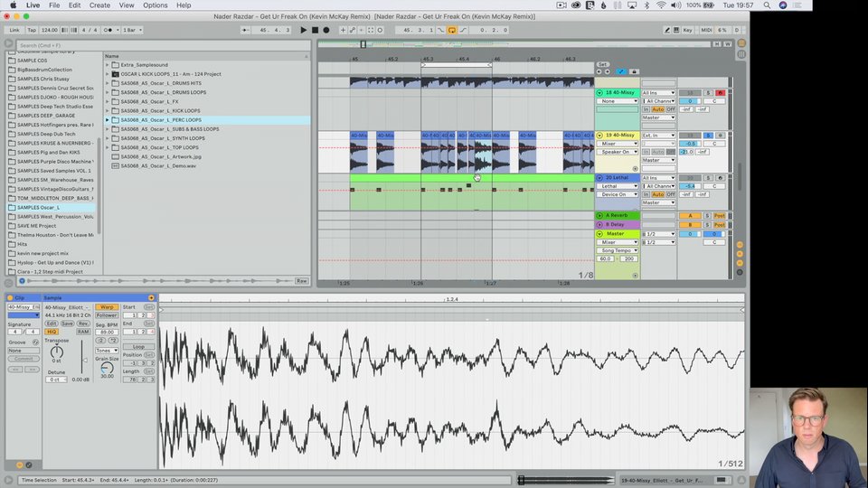
Task: Open the Song Tempo dropdown on Master
Action: [618, 250]
